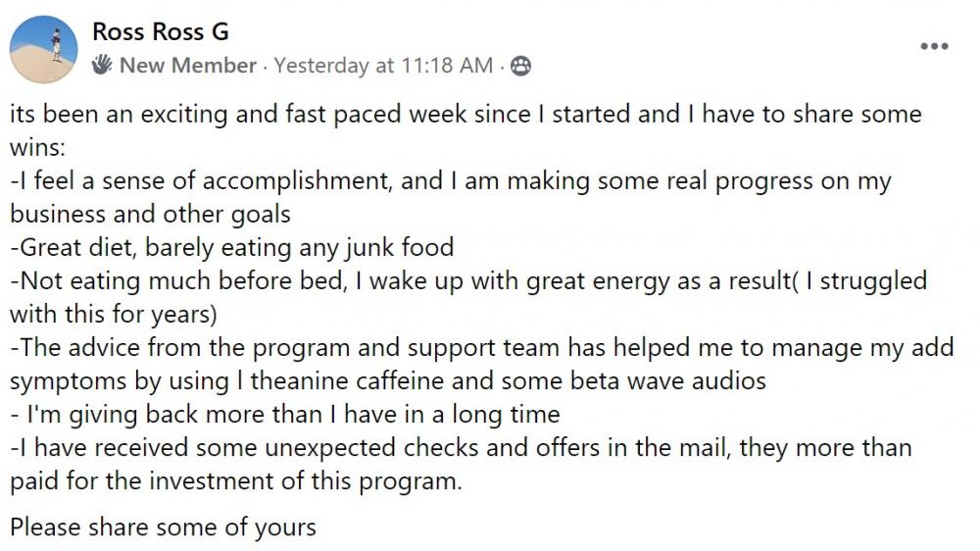
Task: Click the New Member label
Action: click(x=187, y=65)
